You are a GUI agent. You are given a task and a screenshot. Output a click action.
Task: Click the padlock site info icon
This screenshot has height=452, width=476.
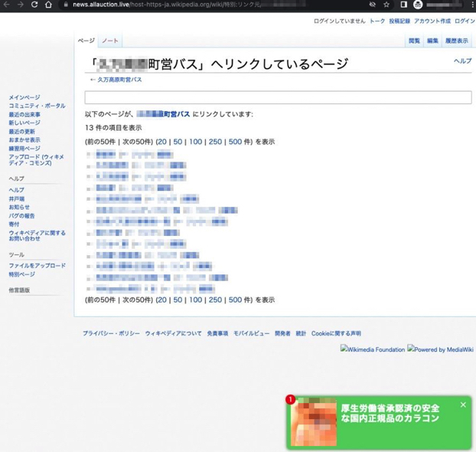[x=66, y=5]
